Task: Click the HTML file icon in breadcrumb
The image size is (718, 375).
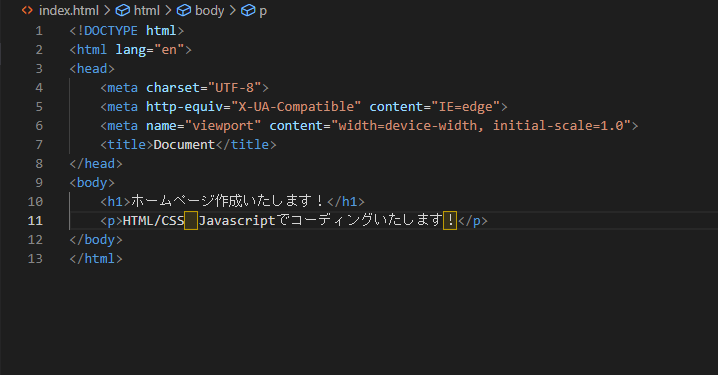Action: tap(27, 10)
